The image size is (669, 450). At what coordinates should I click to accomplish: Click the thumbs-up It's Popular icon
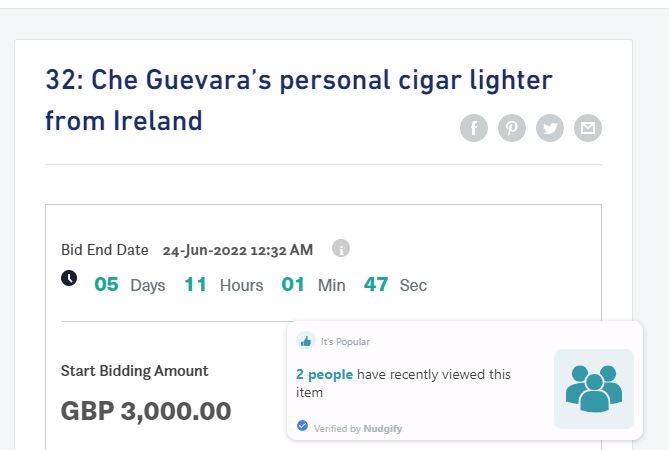pos(305,341)
